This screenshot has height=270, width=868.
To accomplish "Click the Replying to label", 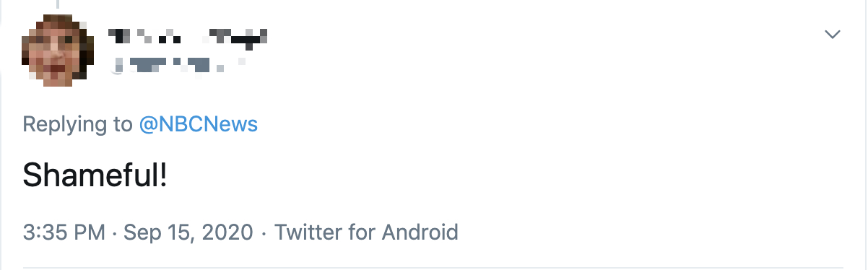I will tap(78, 124).
